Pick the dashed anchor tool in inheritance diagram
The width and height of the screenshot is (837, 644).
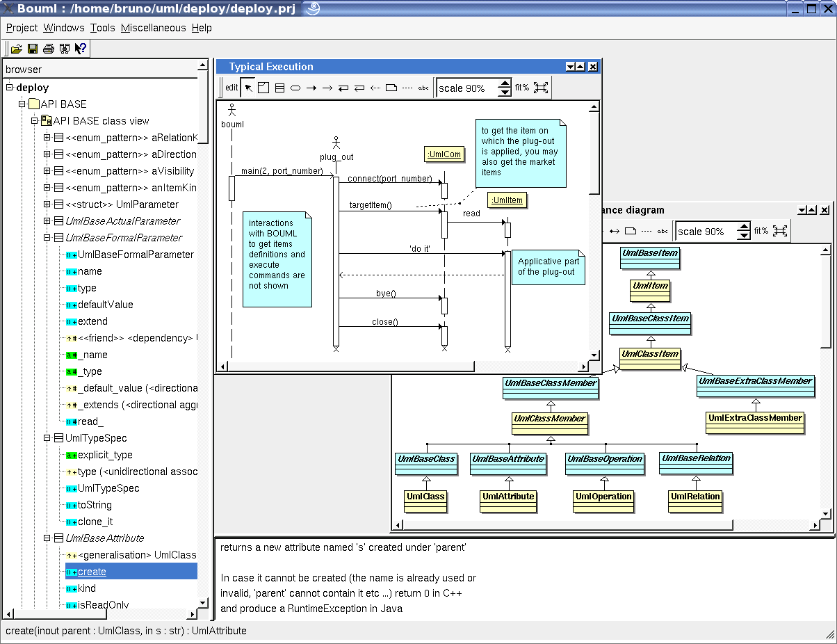647,232
